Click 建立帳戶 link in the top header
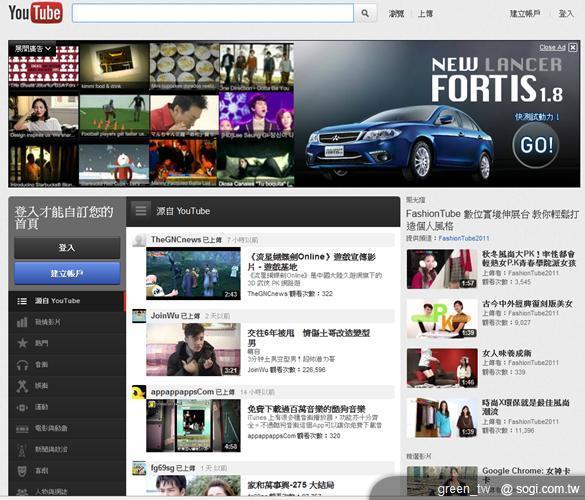Screen dimensions: 585x500 tap(525, 14)
